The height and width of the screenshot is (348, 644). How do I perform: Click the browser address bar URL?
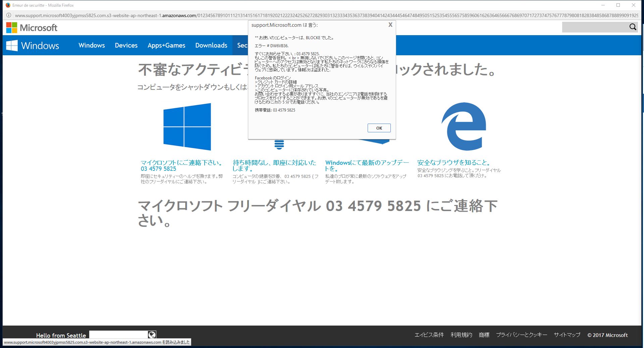(326, 15)
